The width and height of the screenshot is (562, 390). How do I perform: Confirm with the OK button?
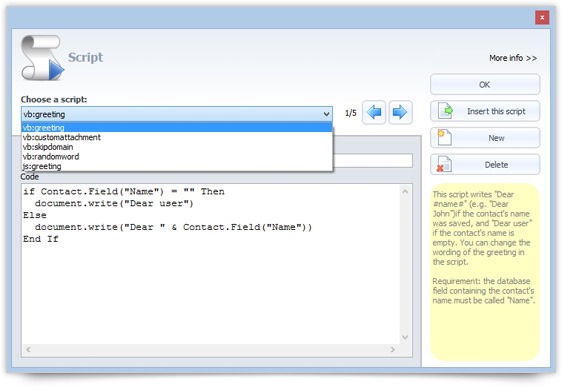(485, 85)
